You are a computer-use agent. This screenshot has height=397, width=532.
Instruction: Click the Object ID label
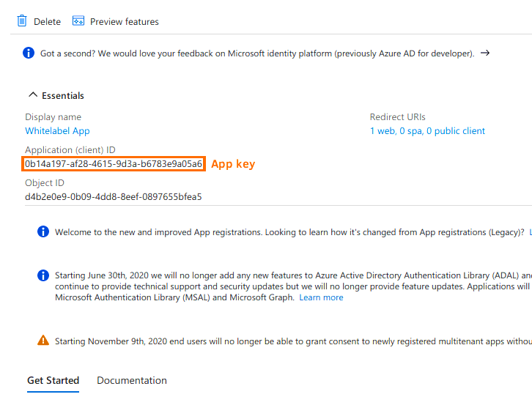pyautogui.click(x=45, y=182)
